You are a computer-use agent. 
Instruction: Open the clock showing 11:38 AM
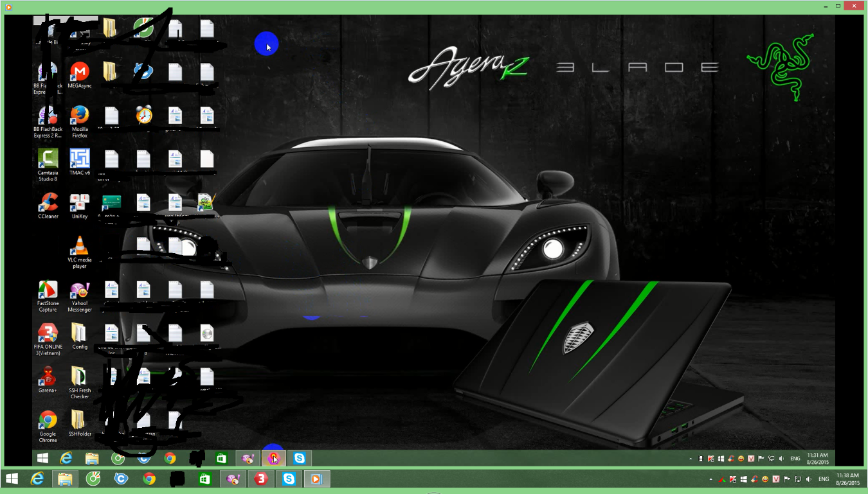point(846,479)
